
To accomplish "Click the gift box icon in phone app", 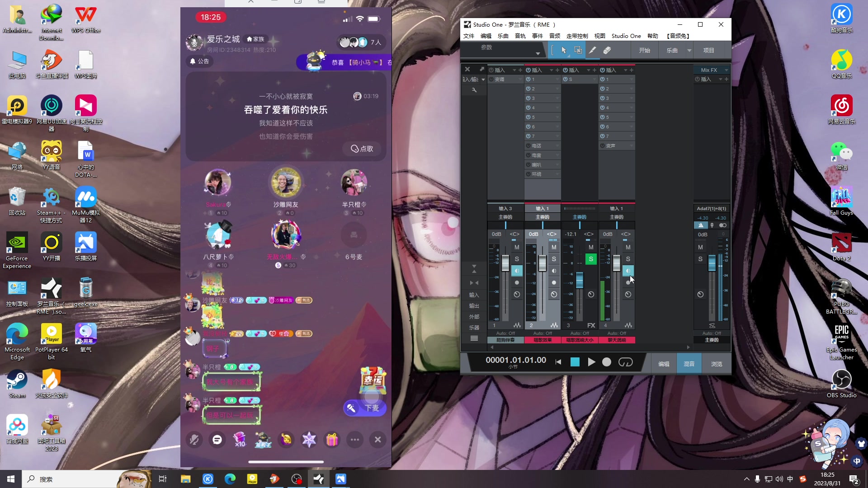I will click(x=332, y=439).
